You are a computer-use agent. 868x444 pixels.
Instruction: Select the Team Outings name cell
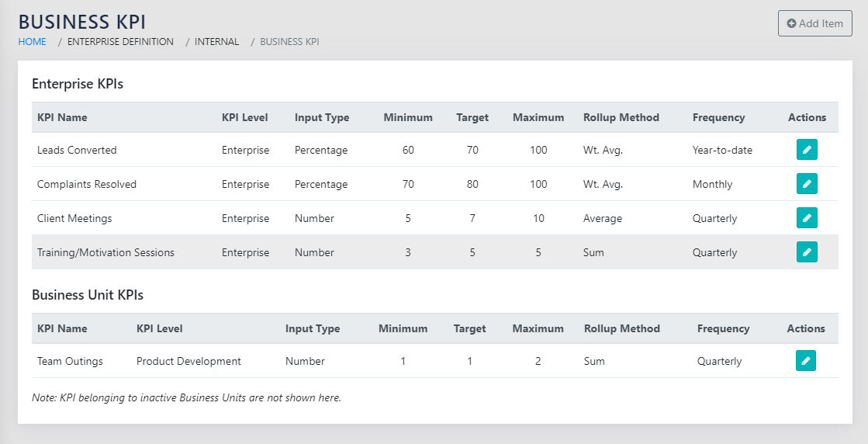click(x=70, y=362)
